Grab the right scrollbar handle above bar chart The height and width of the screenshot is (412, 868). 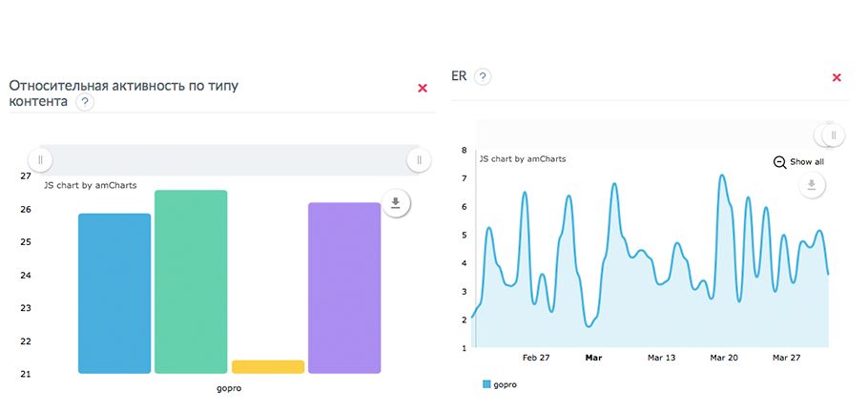click(x=419, y=160)
